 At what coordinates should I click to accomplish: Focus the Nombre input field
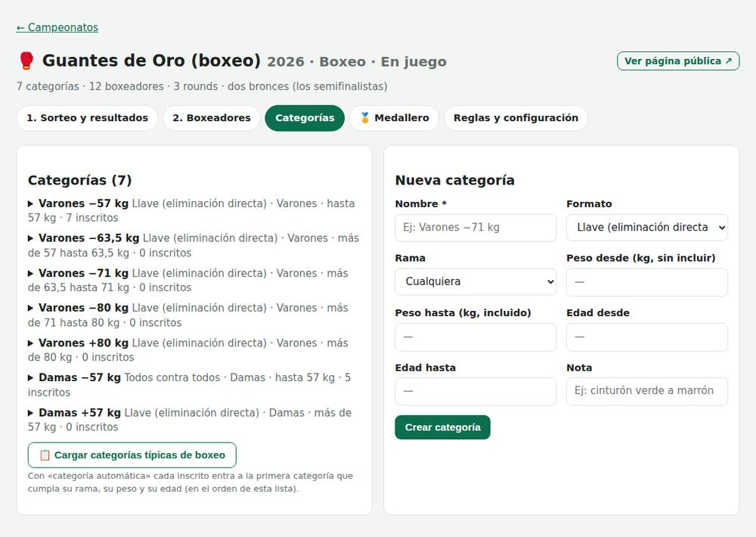[476, 227]
